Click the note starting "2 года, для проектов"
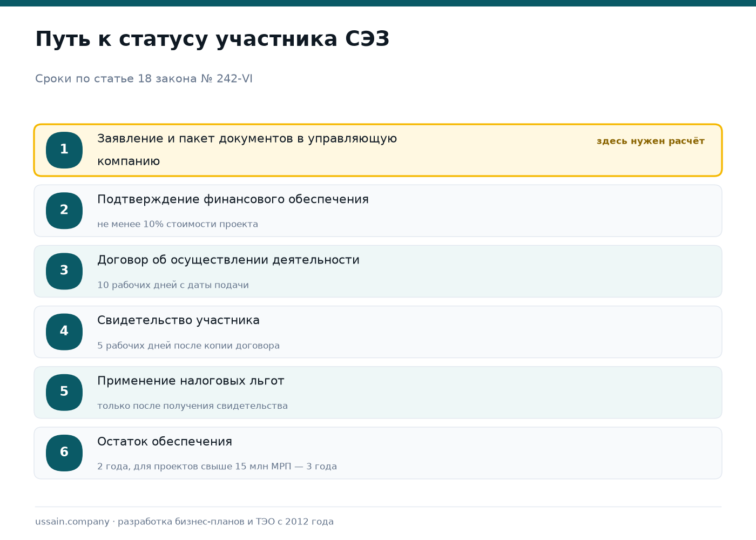756x540 pixels. (217, 467)
